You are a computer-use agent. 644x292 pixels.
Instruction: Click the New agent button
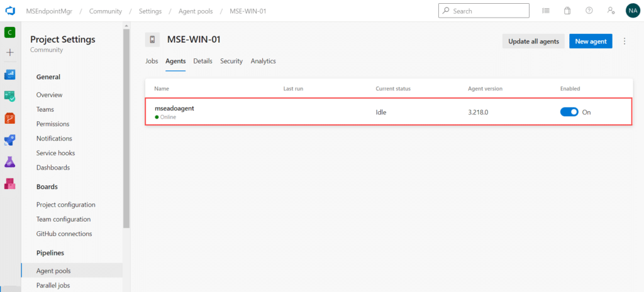click(x=591, y=41)
